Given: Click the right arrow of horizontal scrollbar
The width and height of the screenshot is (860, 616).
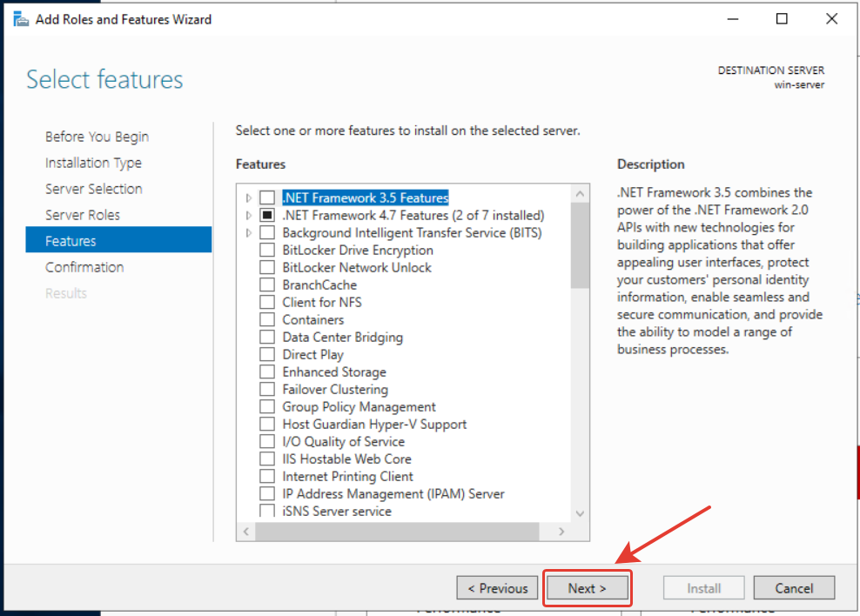Looking at the screenshot, I should point(561,531).
